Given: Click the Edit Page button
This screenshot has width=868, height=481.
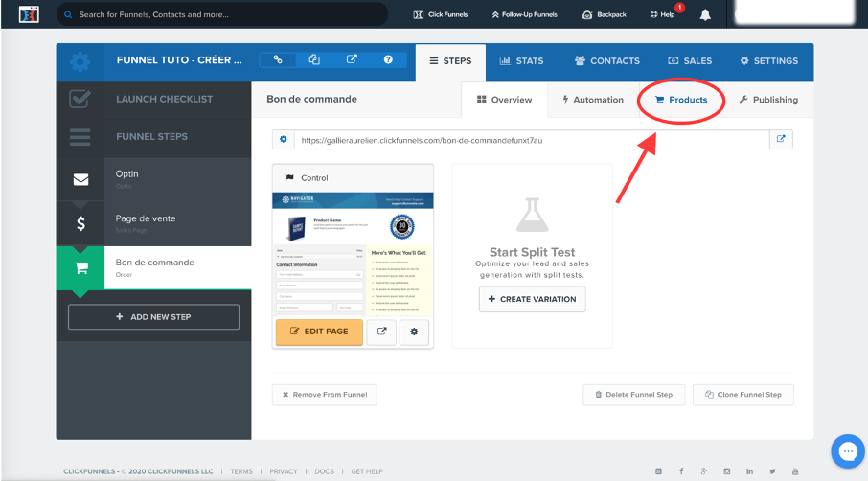Looking at the screenshot, I should tap(319, 332).
